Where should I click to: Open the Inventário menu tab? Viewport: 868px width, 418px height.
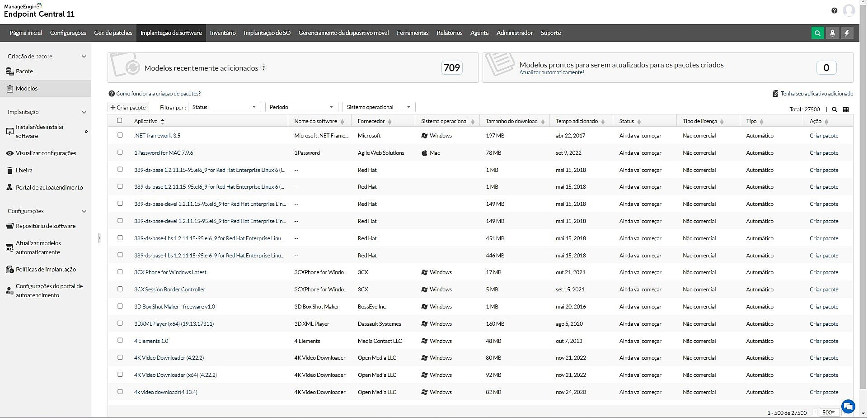[x=223, y=33]
